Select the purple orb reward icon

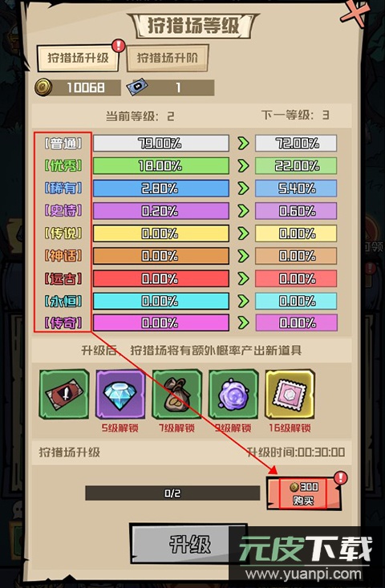point(233,394)
